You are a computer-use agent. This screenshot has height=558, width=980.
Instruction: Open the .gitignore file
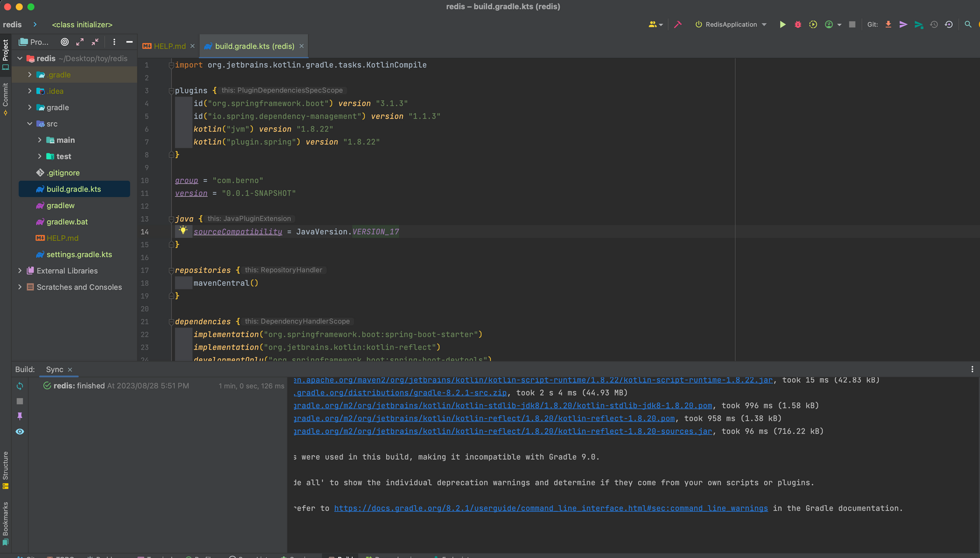point(63,173)
